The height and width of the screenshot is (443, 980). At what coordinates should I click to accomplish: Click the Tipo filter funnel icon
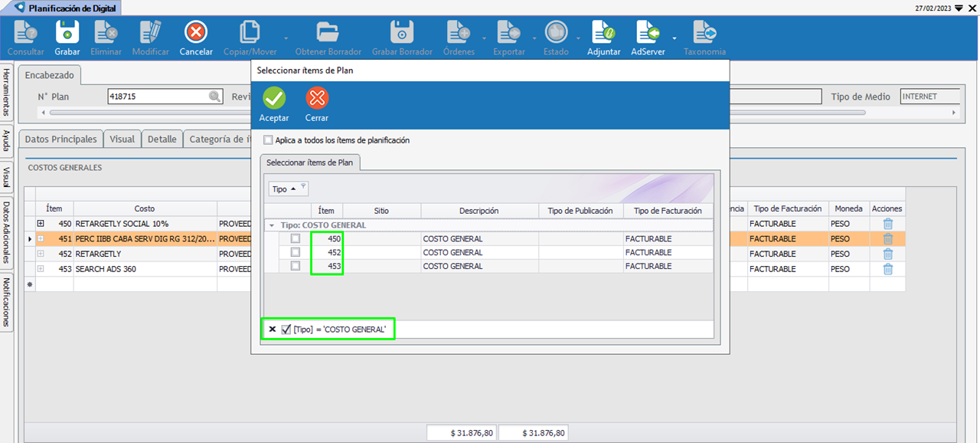click(x=302, y=186)
